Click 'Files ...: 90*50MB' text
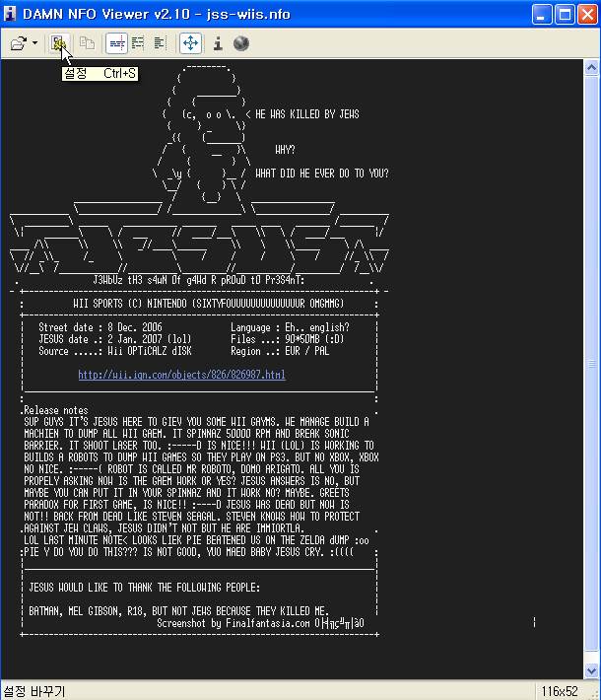Screen dimensions: 601x700 click(x=288, y=339)
